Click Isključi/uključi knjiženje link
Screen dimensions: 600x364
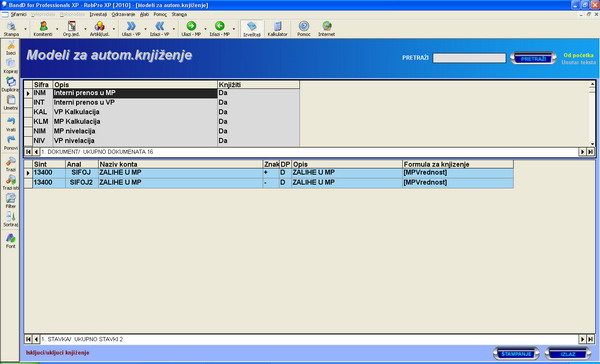pyautogui.click(x=57, y=353)
